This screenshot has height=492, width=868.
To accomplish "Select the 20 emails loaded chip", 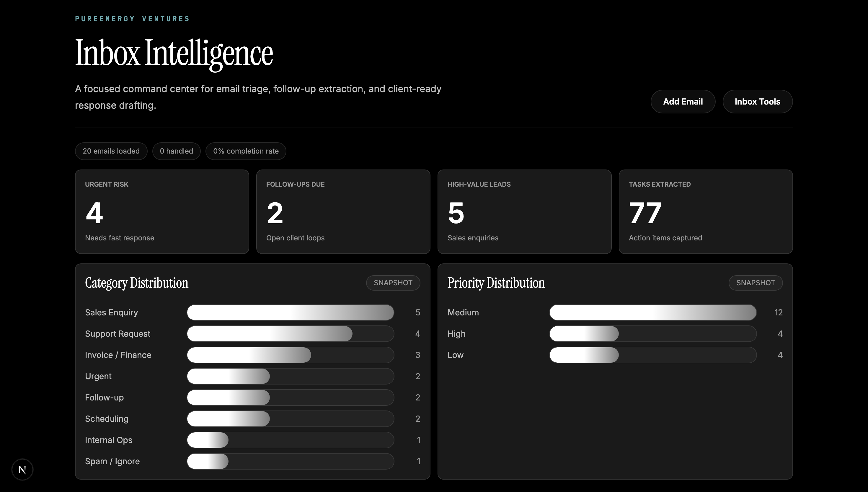I will coord(111,151).
